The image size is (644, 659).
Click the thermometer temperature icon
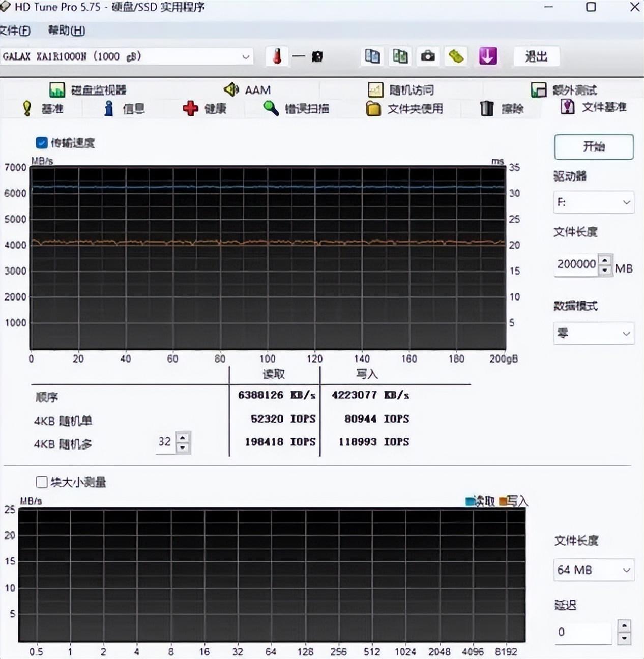coord(277,56)
